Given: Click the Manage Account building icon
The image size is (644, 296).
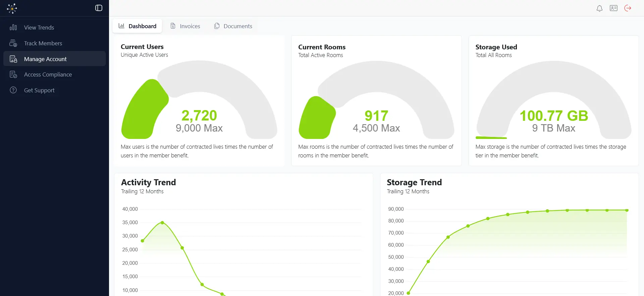Looking at the screenshot, I should tap(13, 59).
